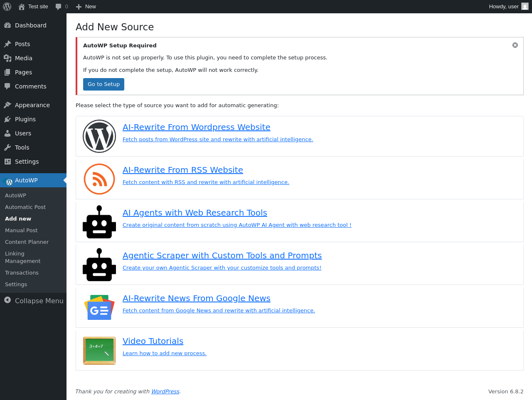Collapse the admin sidebar menu

33,301
